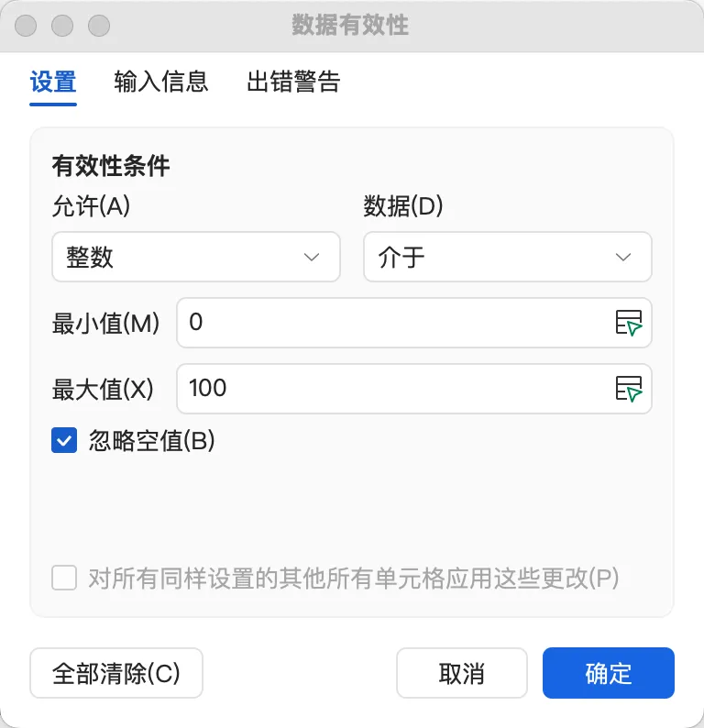Open the 数据(D) dropdown showing 介于
This screenshot has height=728, width=704.
tap(508, 257)
